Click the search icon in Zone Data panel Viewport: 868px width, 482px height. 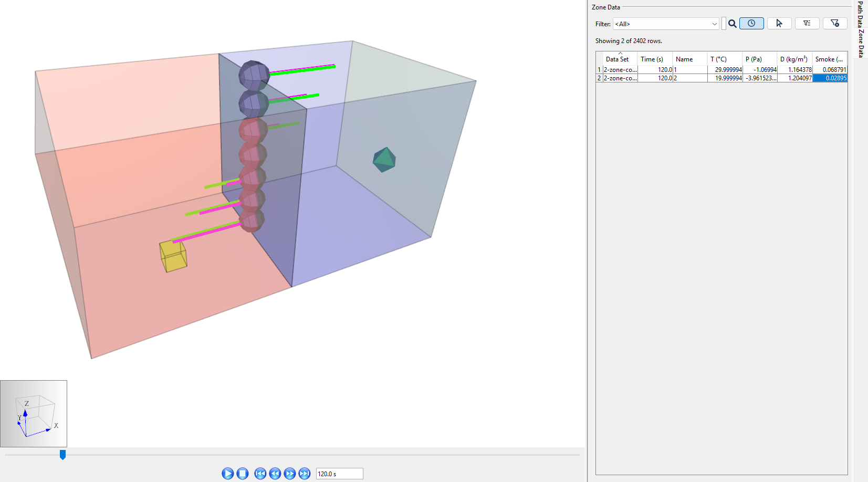(x=733, y=24)
